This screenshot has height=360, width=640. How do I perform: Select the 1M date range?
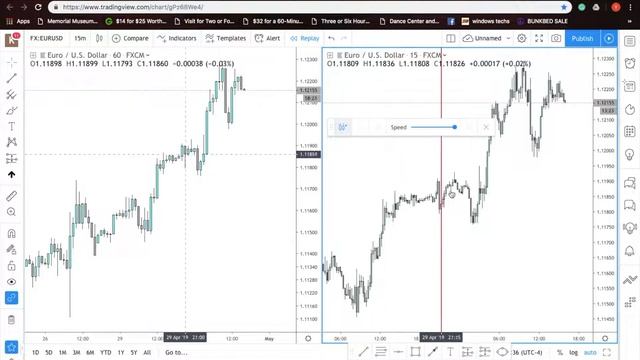(62, 352)
